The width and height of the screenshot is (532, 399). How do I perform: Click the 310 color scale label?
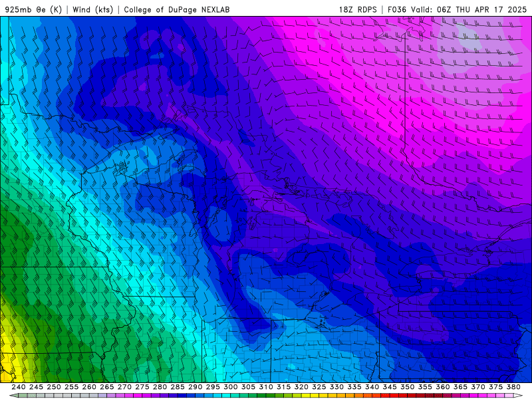pyautogui.click(x=265, y=387)
